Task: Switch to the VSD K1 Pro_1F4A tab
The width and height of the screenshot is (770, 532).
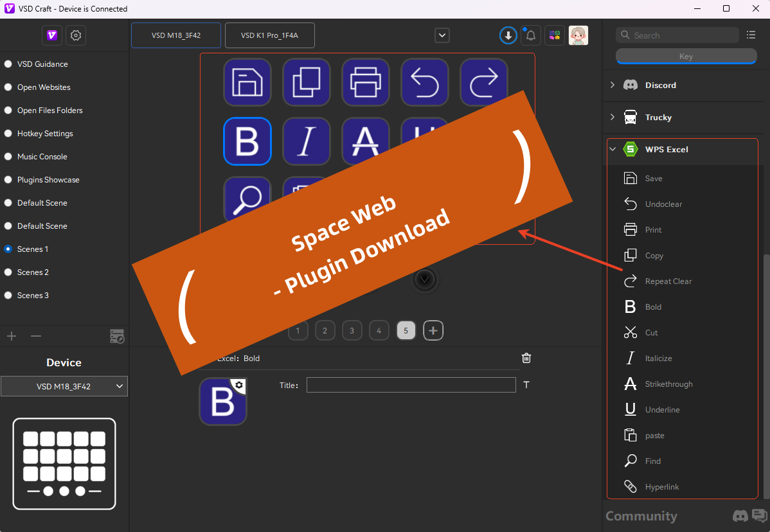Action: pyautogui.click(x=269, y=35)
